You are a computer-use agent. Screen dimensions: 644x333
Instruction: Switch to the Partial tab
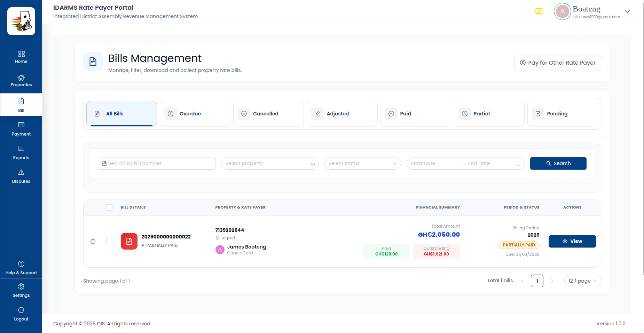click(489, 114)
